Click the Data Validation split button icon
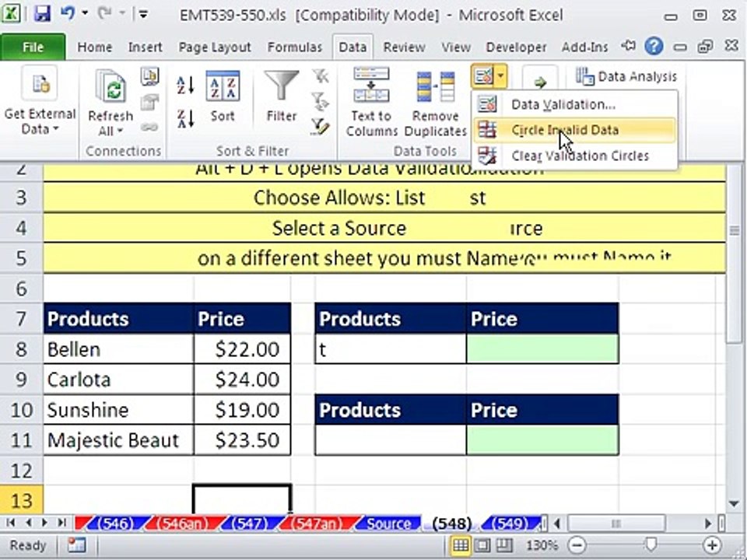This screenshot has width=747, height=560. pos(483,76)
